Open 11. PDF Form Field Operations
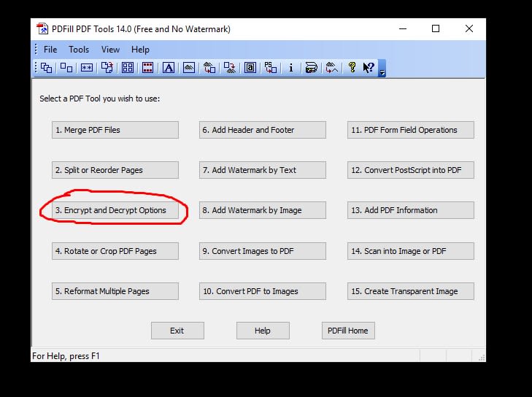The height and width of the screenshot is (397, 532). 411,130
